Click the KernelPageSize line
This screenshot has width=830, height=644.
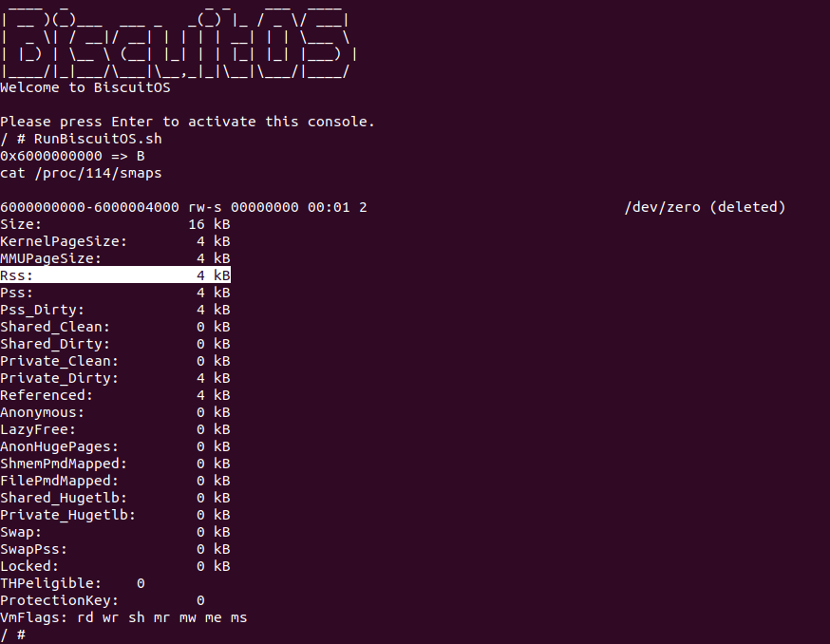(x=115, y=241)
